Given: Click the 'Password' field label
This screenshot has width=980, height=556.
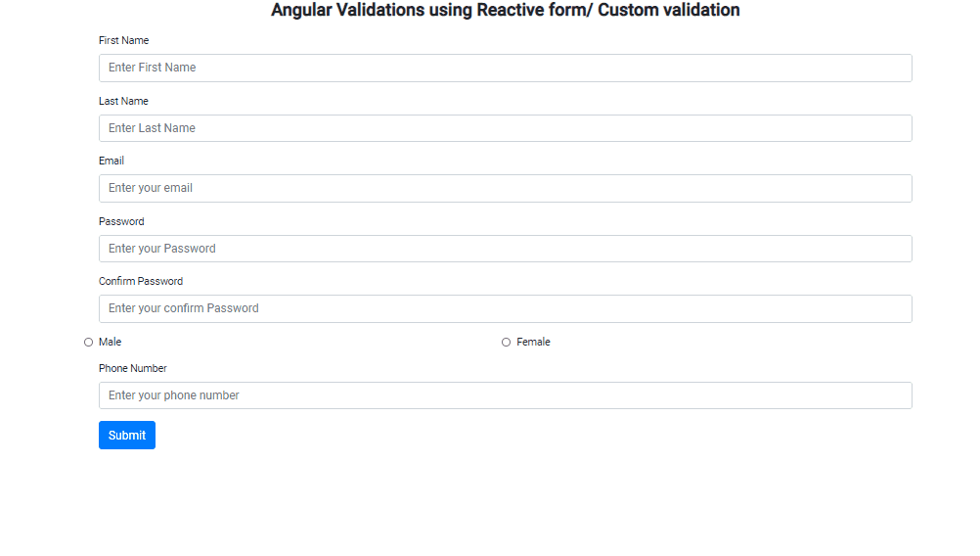Looking at the screenshot, I should [x=121, y=221].
